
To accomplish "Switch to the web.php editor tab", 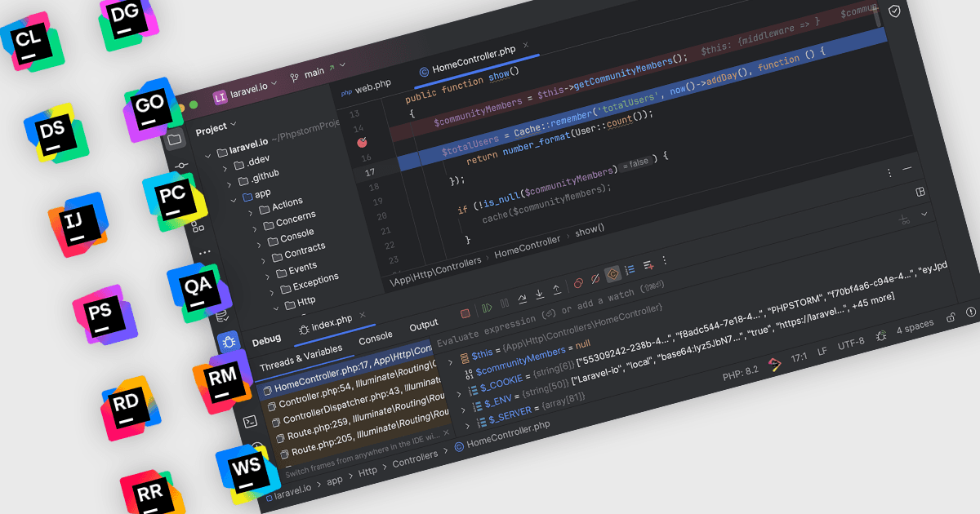I will point(367,86).
